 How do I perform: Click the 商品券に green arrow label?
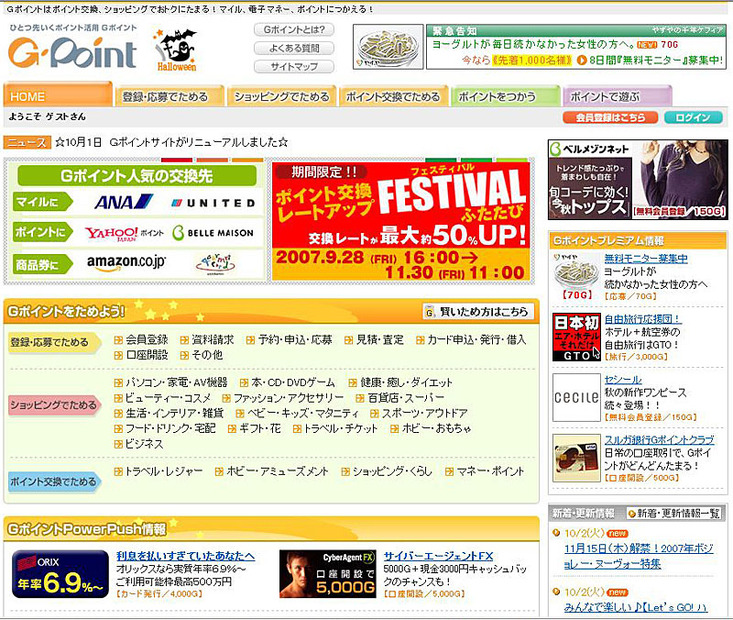coord(43,265)
